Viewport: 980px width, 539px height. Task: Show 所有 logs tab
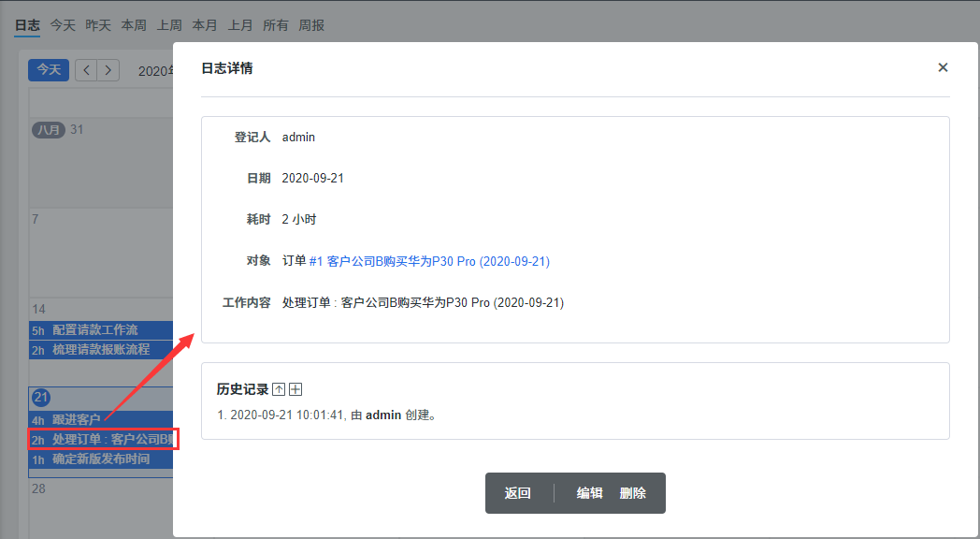[276, 25]
